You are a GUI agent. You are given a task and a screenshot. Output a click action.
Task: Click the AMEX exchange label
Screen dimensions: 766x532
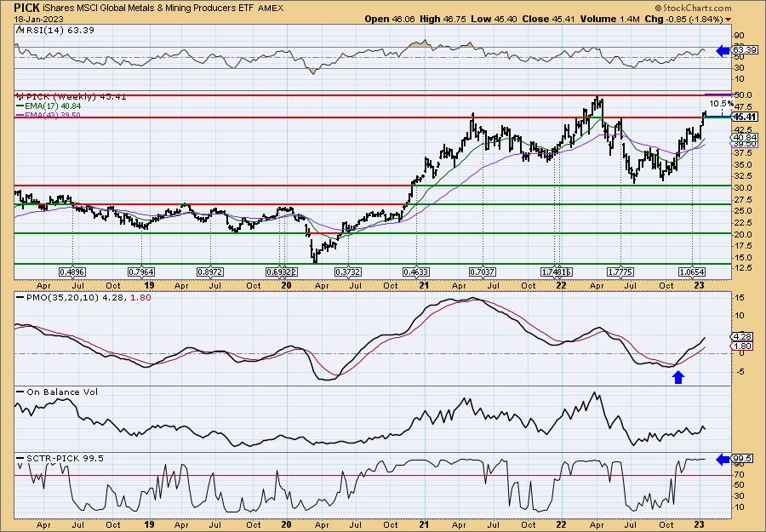270,9
